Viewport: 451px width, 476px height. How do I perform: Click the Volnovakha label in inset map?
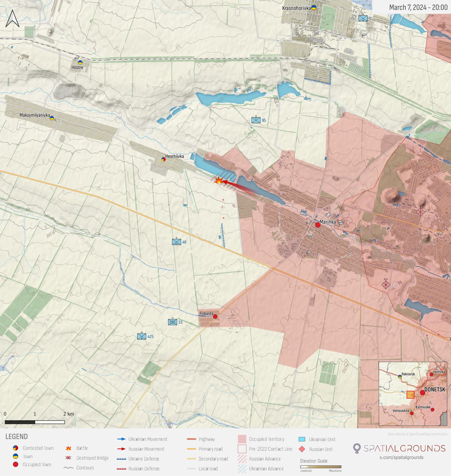pyautogui.click(x=401, y=410)
